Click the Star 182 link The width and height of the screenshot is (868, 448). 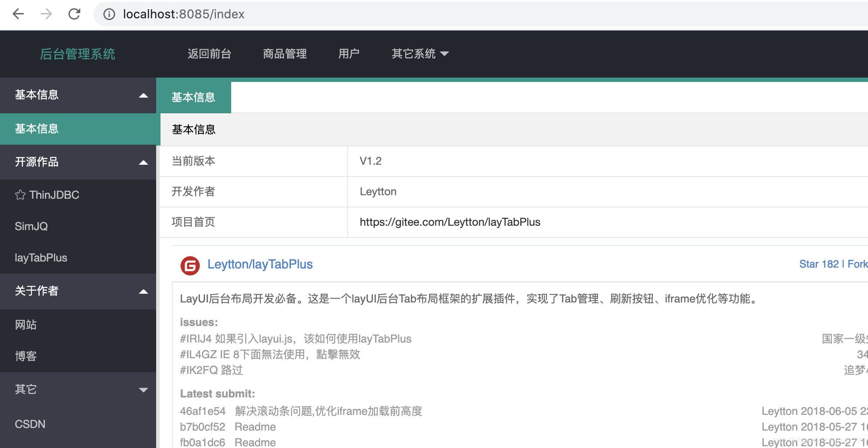coord(819,264)
